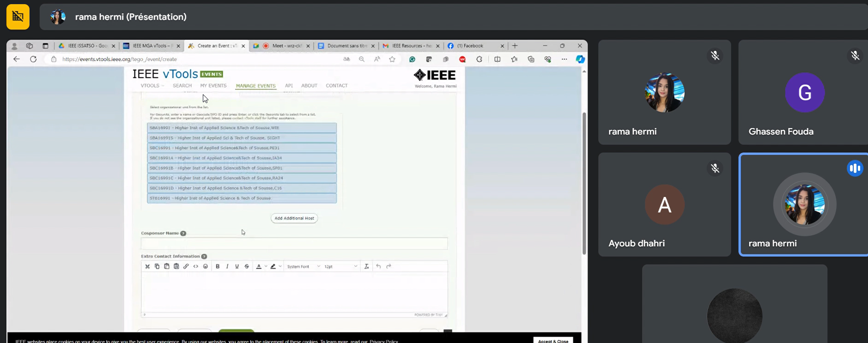Switch to IEEE Resources Gmail tab
The image size is (868, 343).
click(411, 46)
